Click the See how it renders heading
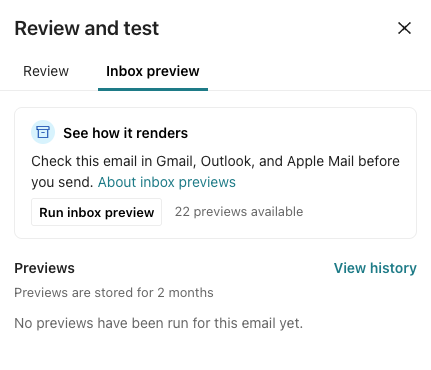The height and width of the screenshot is (370, 431). pos(126,133)
